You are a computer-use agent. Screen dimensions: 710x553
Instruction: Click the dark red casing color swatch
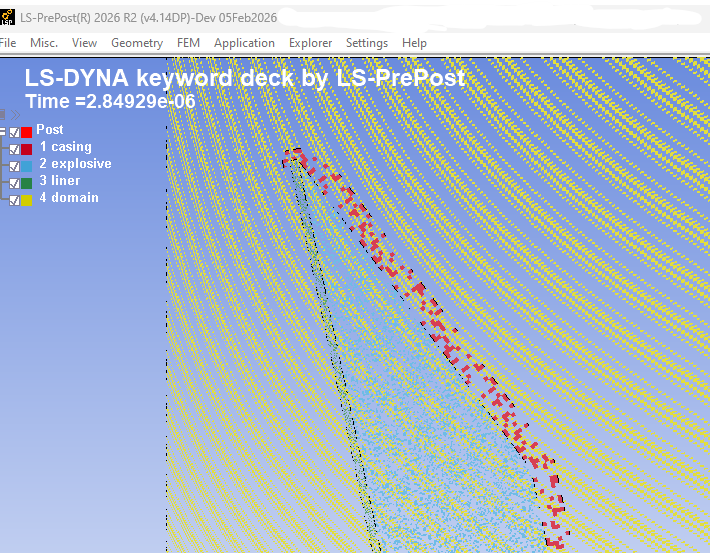coord(27,149)
